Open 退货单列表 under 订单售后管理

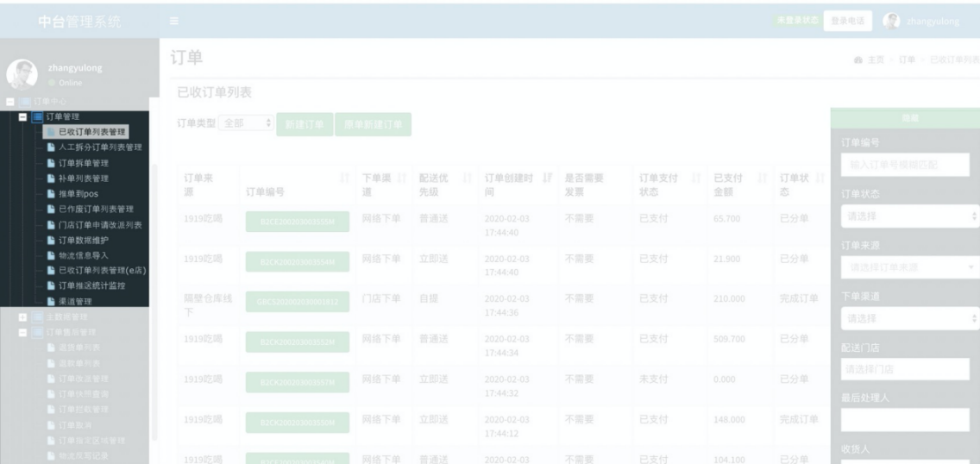(x=79, y=348)
